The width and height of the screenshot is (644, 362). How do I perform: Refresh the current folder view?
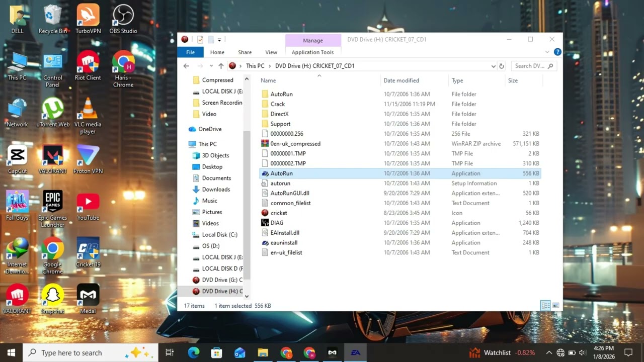[x=501, y=66]
